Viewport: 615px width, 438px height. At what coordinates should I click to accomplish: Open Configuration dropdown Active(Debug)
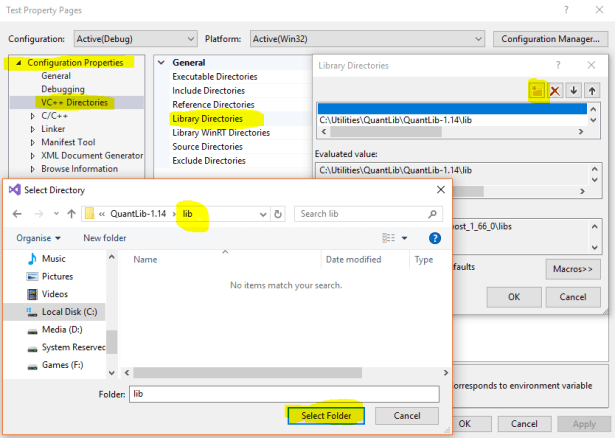[x=136, y=39]
